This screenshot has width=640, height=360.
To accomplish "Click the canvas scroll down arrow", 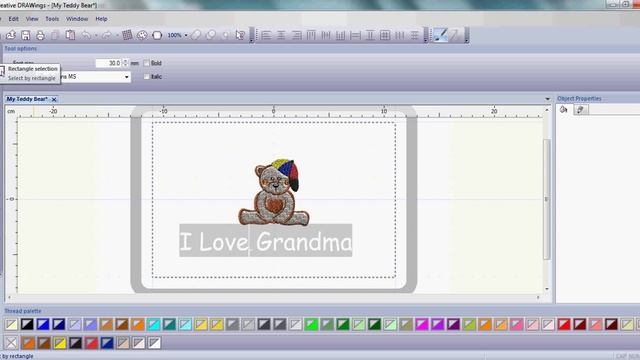I will click(547, 289).
